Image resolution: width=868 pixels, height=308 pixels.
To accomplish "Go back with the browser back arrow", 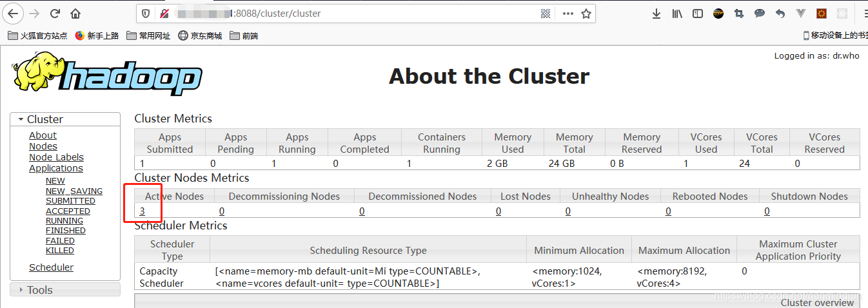I will pyautogui.click(x=13, y=14).
